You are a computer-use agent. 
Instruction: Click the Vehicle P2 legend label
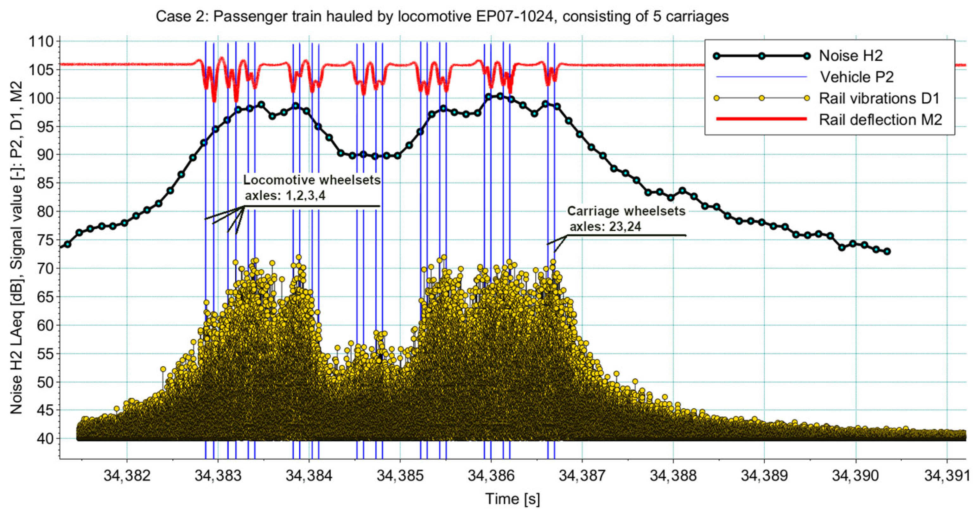pyautogui.click(x=856, y=77)
